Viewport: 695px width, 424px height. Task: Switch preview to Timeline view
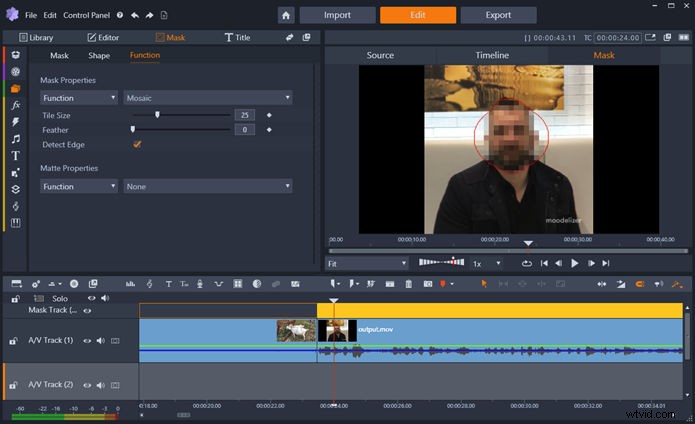tap(492, 55)
